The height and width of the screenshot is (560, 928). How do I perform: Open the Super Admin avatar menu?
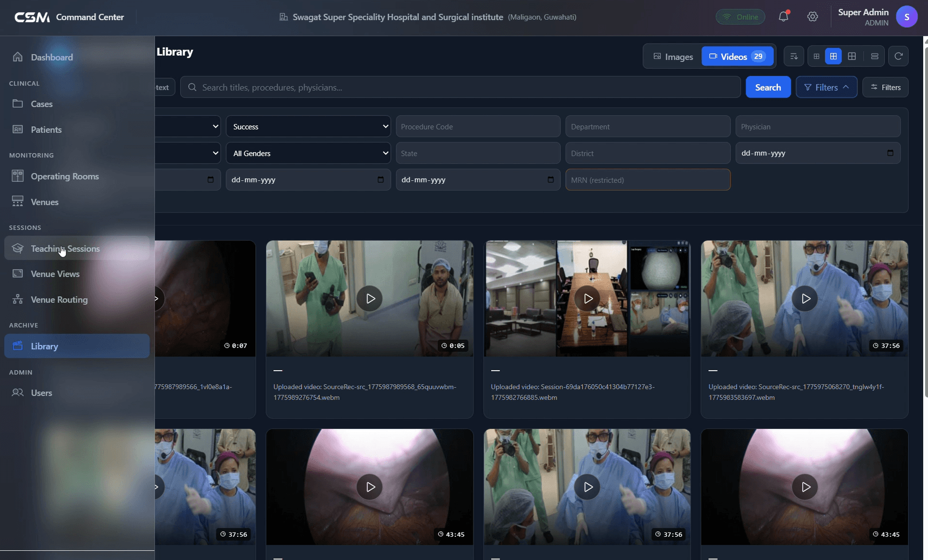tap(907, 17)
